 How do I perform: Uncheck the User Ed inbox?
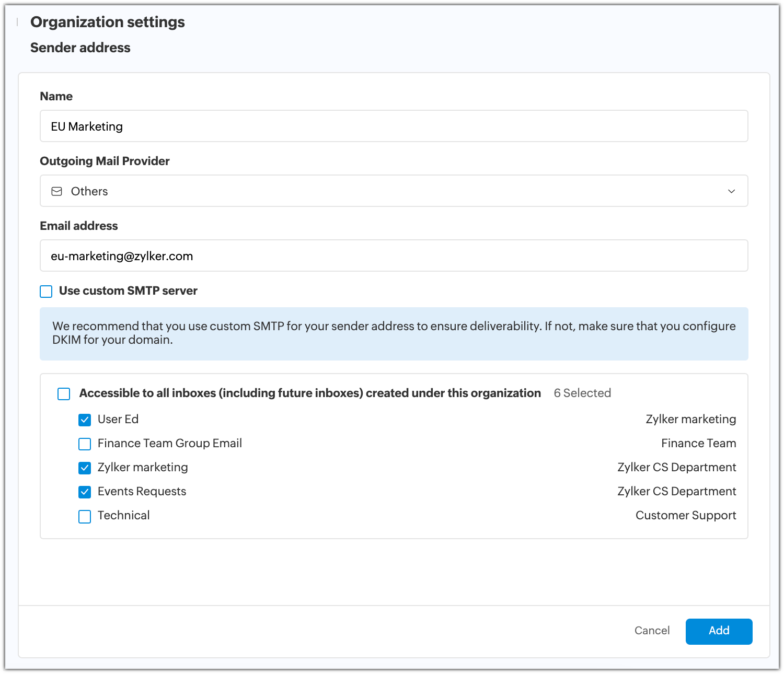(x=85, y=419)
